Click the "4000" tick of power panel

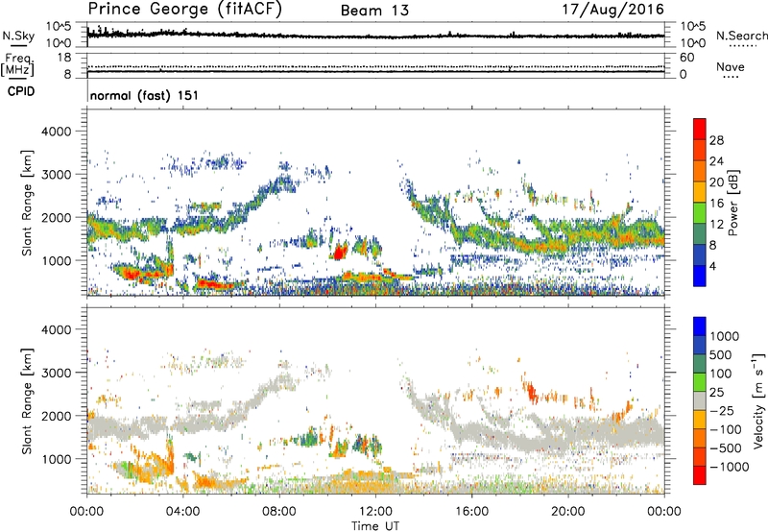coord(56,132)
